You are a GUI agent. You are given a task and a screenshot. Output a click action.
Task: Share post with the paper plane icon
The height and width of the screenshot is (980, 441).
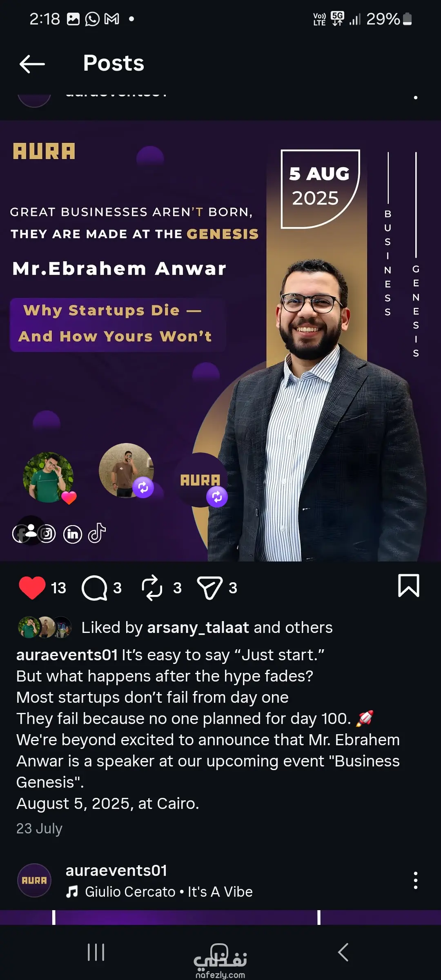pyautogui.click(x=210, y=588)
